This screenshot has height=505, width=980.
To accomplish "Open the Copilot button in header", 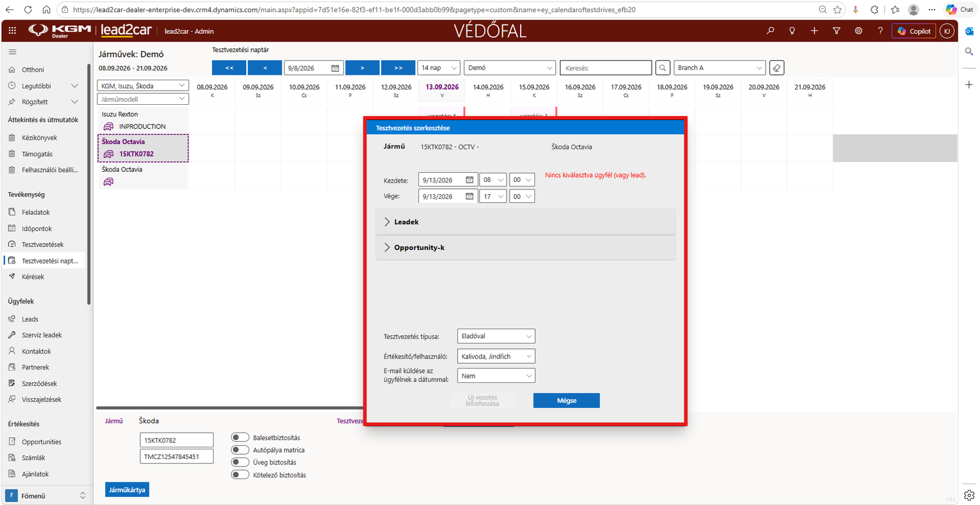I will (914, 31).
